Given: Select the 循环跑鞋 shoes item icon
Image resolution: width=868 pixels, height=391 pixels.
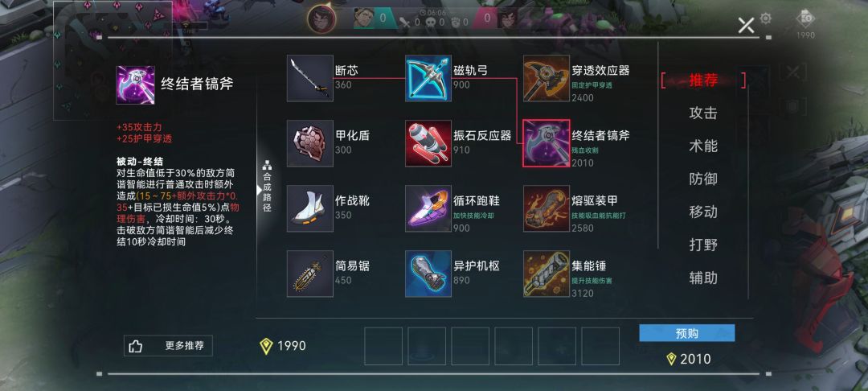Looking at the screenshot, I should click(428, 208).
